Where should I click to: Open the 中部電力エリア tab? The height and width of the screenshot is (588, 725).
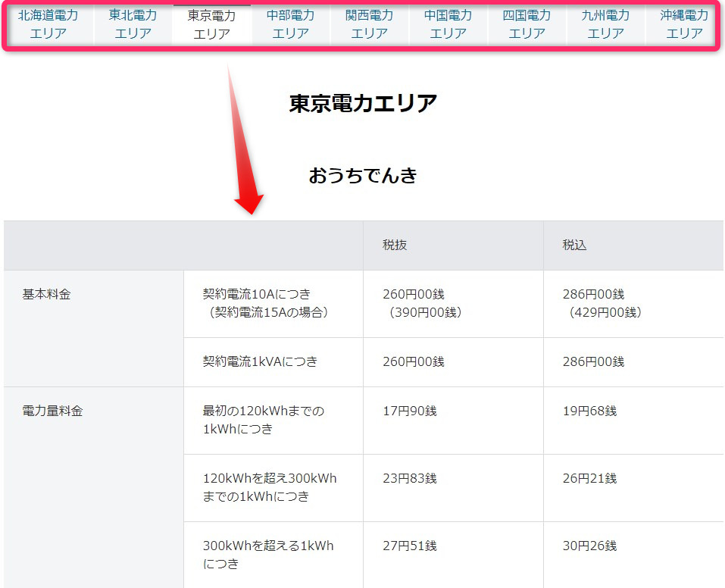pos(291,24)
